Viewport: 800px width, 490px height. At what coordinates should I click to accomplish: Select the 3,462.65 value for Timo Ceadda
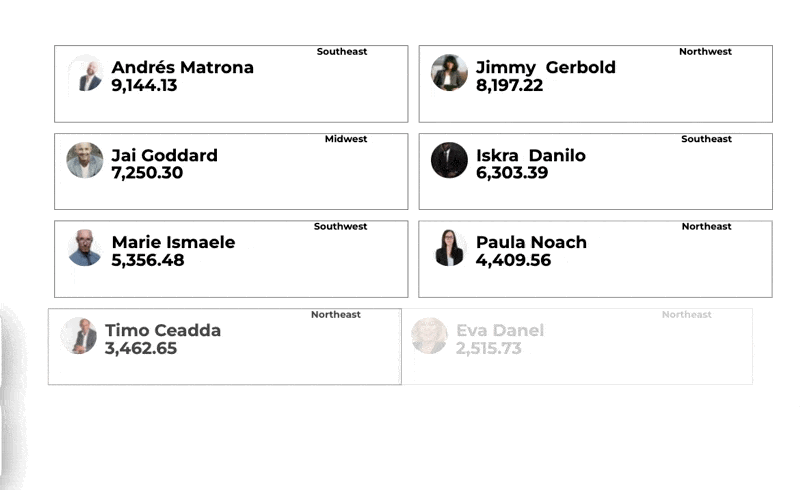(x=141, y=348)
